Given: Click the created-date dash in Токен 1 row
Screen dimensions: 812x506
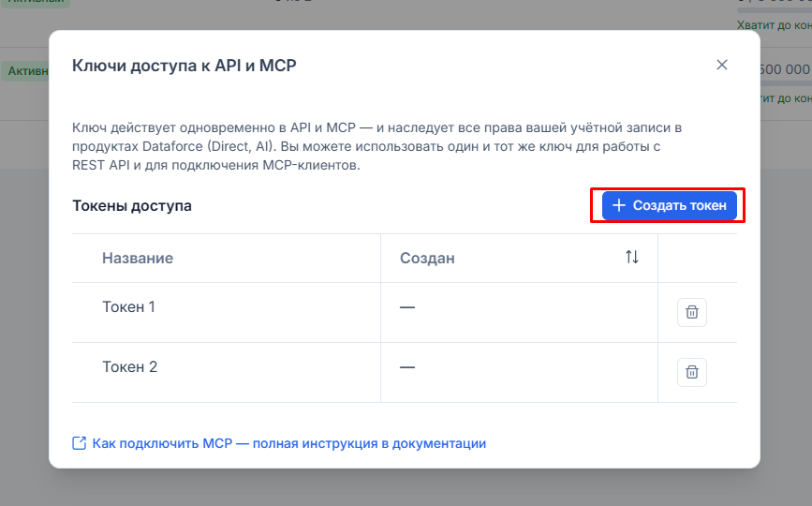Looking at the screenshot, I should (407, 307).
